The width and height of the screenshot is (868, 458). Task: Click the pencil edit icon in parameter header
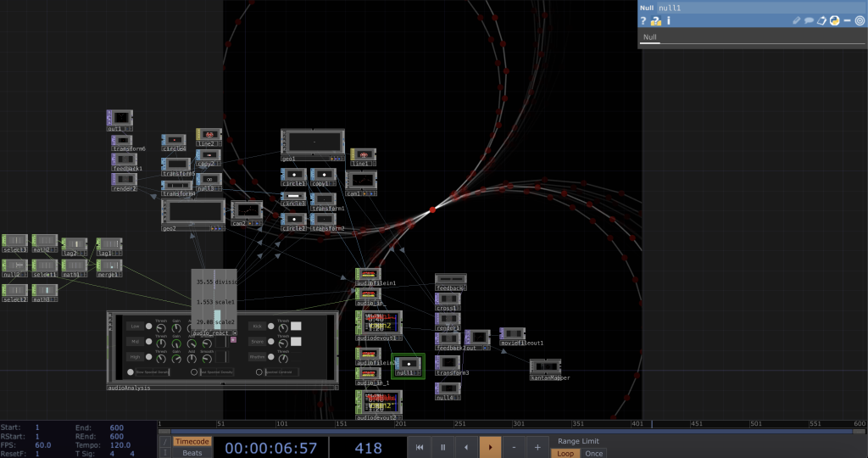796,20
